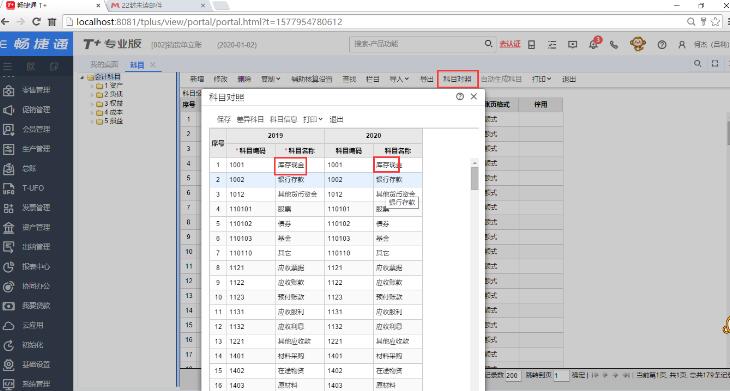Click 保存 in the 科目对照 dialog
The height and width of the screenshot is (391, 730).
point(223,119)
